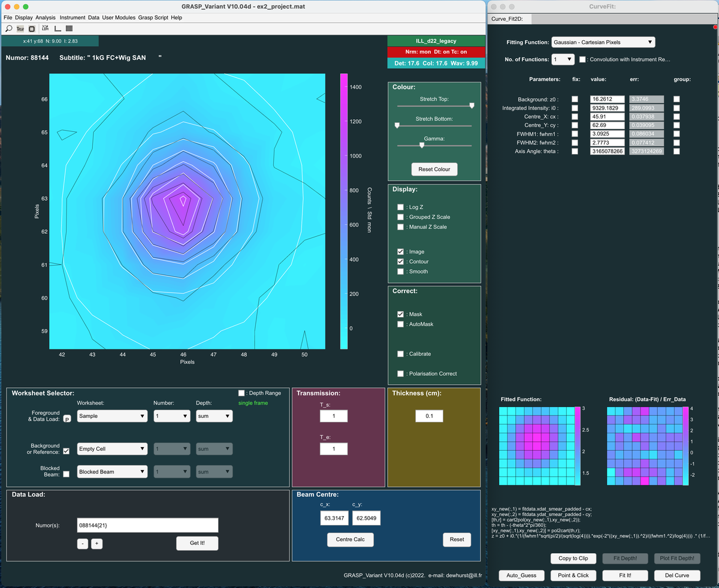Decrement numor with the minus button

tap(83, 544)
